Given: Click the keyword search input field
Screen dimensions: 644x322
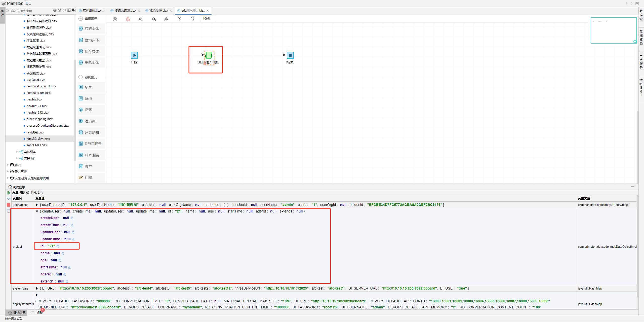Looking at the screenshot, I should point(30,11).
